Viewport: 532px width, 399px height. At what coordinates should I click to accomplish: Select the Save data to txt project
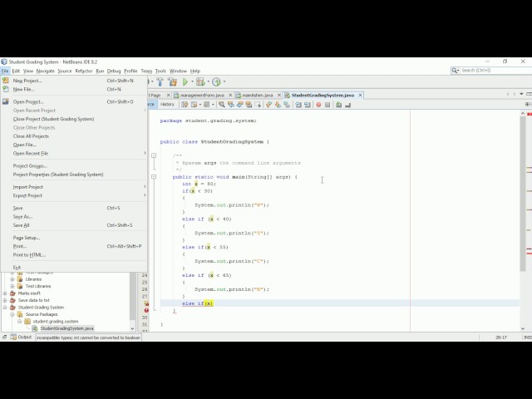click(x=33, y=300)
